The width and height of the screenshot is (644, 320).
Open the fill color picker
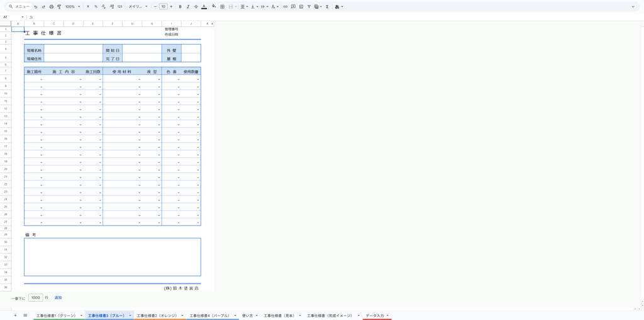[x=214, y=6]
